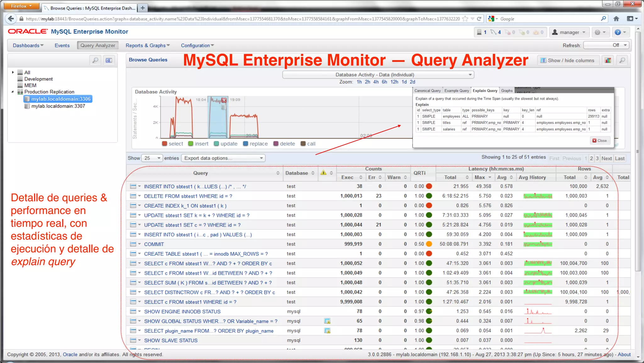Collapse the Production Replication tree group
This screenshot has height=363, width=644.
[x=13, y=92]
